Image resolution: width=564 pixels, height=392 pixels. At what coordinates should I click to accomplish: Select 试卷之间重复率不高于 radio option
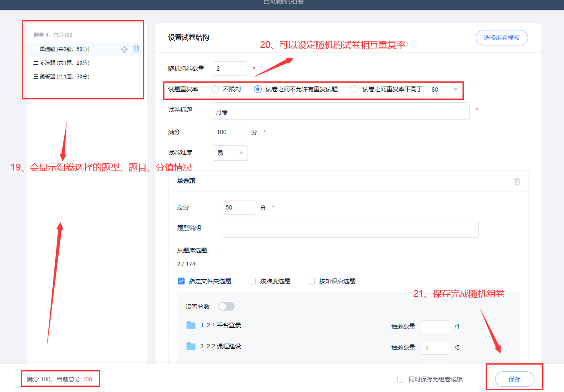[x=355, y=89]
